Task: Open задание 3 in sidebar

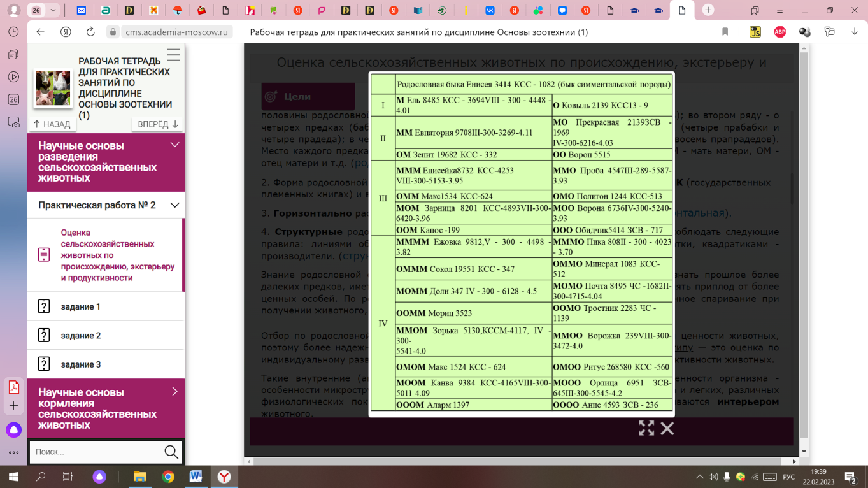Action: tap(80, 364)
